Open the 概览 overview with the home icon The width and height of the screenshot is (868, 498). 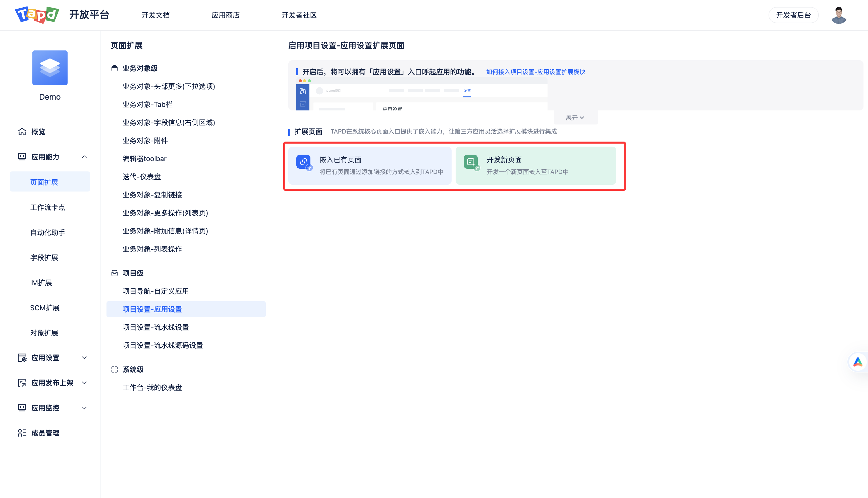22,132
